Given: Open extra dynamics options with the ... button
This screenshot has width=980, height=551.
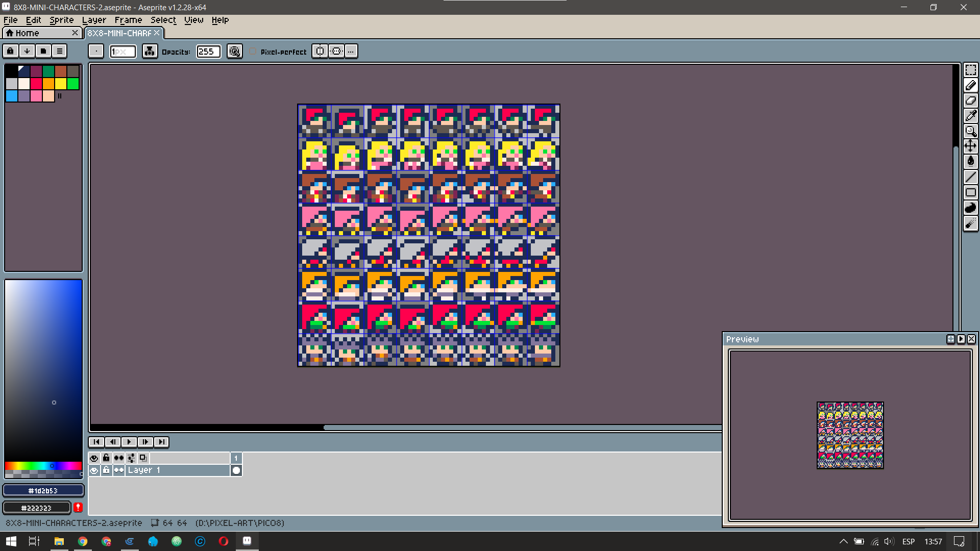Looking at the screenshot, I should pyautogui.click(x=351, y=51).
